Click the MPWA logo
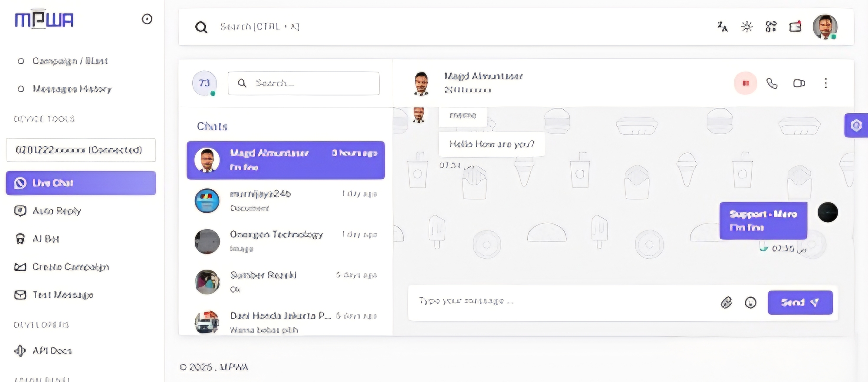The width and height of the screenshot is (868, 382). point(44,20)
